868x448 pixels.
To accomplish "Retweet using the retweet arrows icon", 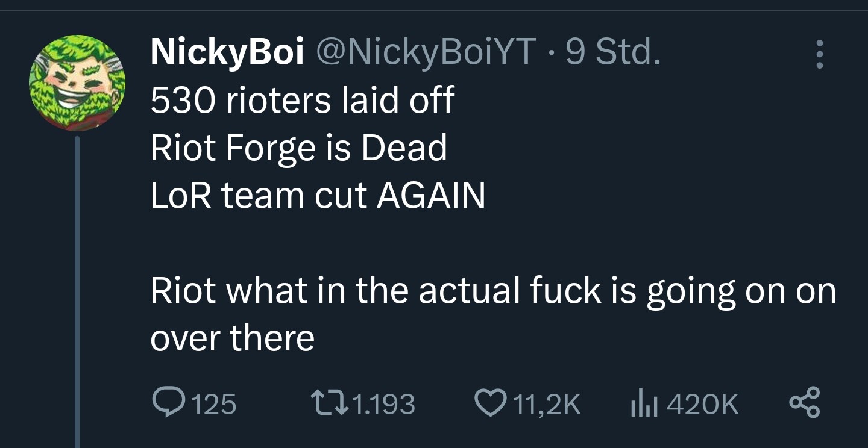I will 326,403.
